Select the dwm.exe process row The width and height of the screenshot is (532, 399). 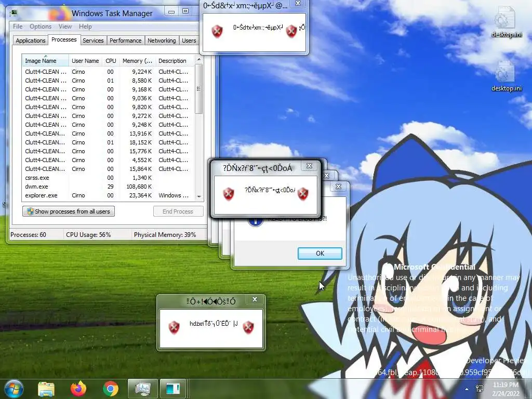point(108,187)
